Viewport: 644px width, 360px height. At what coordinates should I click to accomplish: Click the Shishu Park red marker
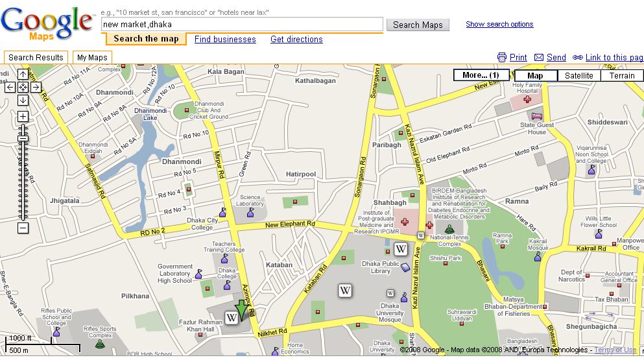[x=445, y=263]
